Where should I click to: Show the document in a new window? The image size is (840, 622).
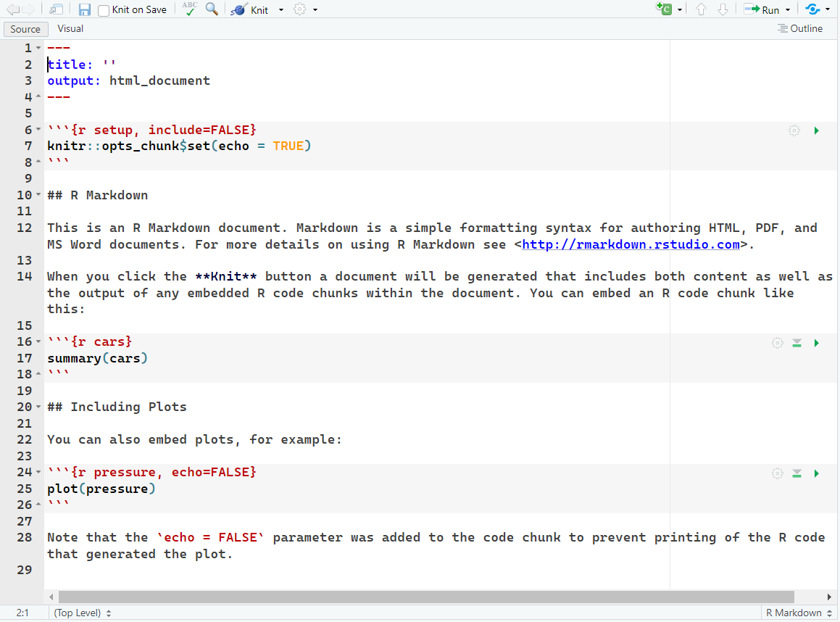(56, 9)
